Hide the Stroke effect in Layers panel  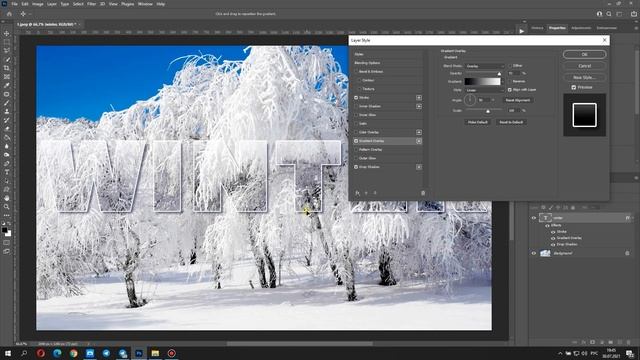pos(553,232)
